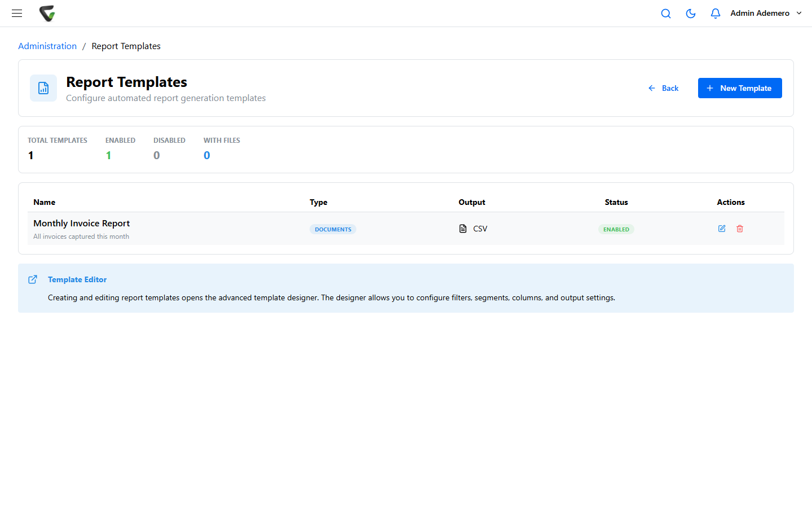This screenshot has width=812, height=508.
Task: Click the CSV output label
Action: coord(480,229)
